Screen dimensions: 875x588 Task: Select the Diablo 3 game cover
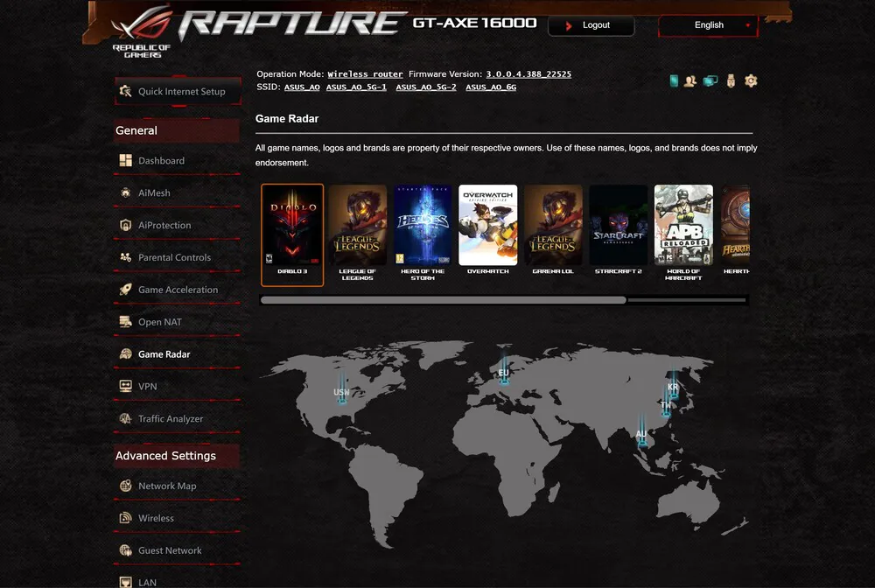(x=292, y=226)
